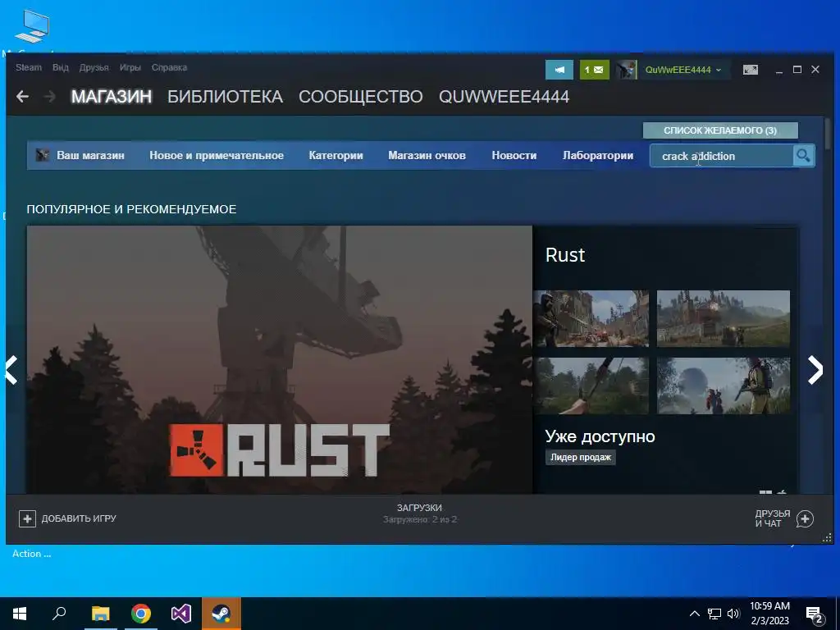The width and height of the screenshot is (840, 630).
Task: Open the Windows Start menu
Action: [x=20, y=614]
